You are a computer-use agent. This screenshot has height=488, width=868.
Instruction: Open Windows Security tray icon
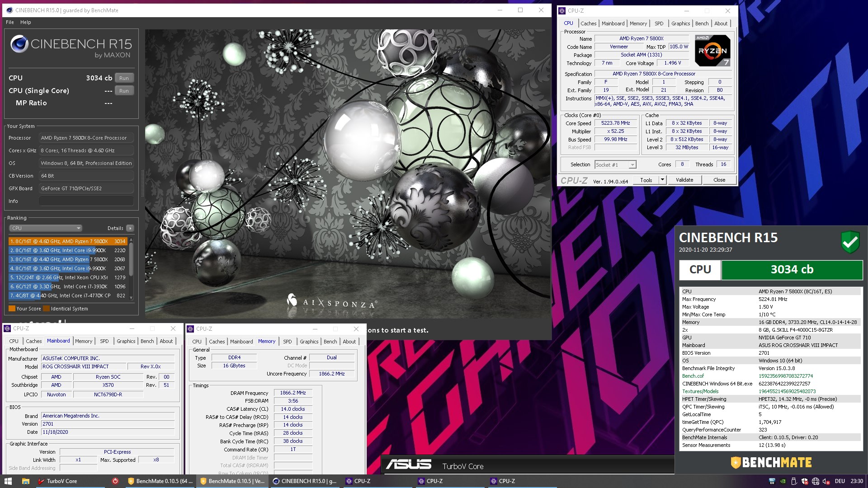(x=805, y=481)
